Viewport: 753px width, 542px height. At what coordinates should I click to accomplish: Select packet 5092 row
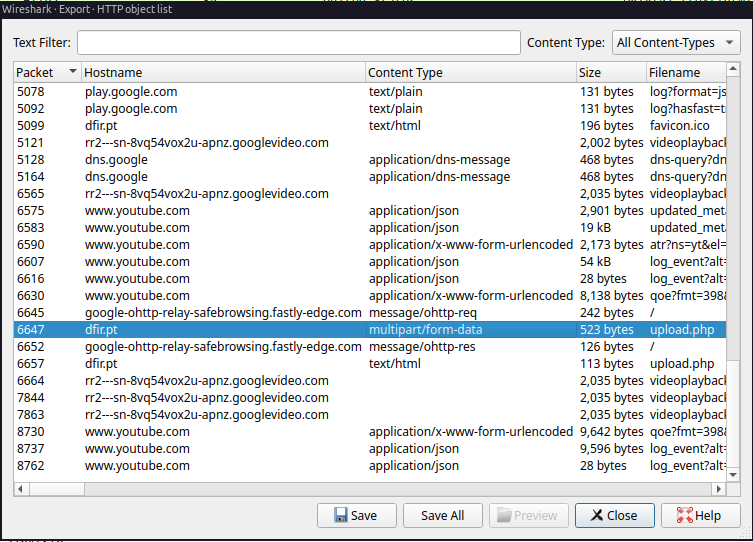pos(370,109)
